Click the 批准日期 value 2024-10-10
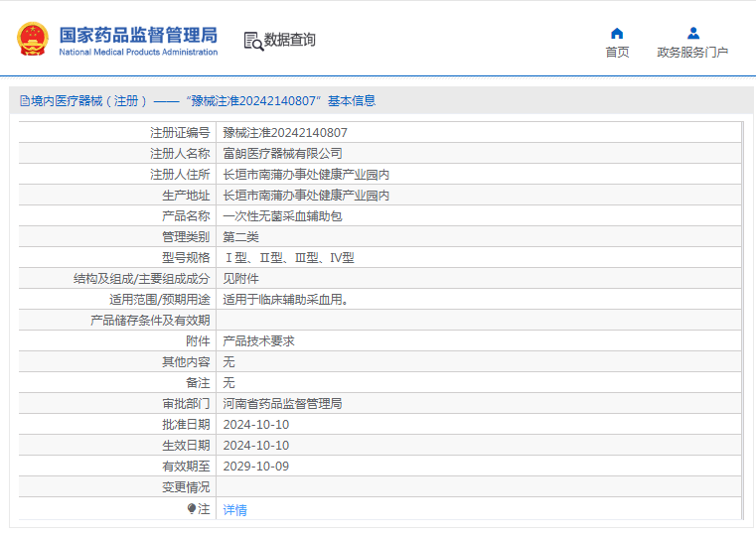The image size is (756, 537). tap(256, 424)
